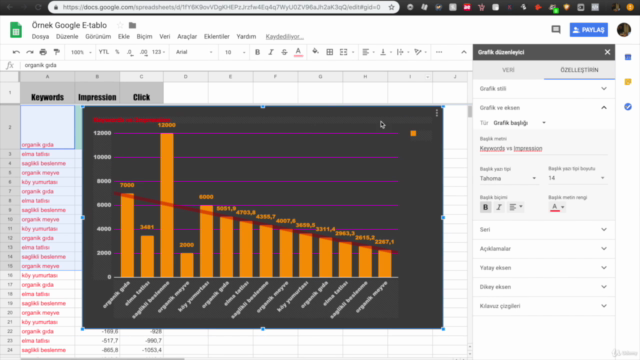Open text rotation options
640x360 pixels.
click(420, 52)
